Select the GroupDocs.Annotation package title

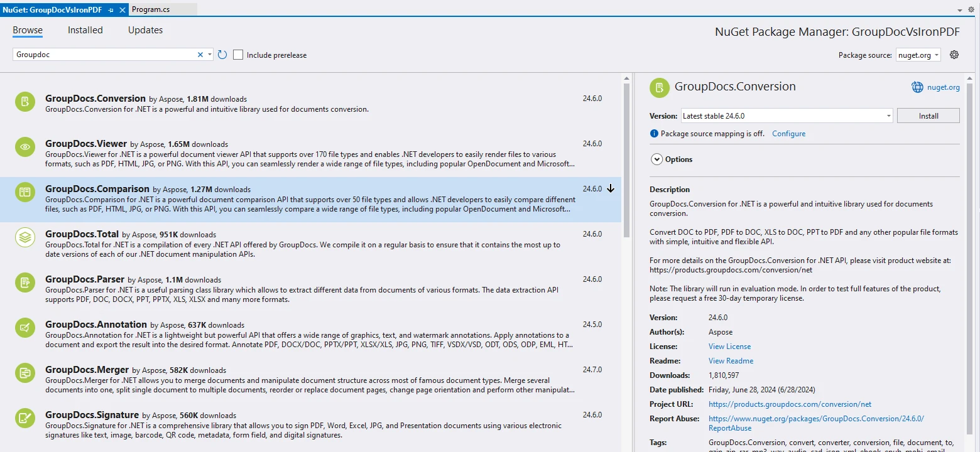pos(96,325)
